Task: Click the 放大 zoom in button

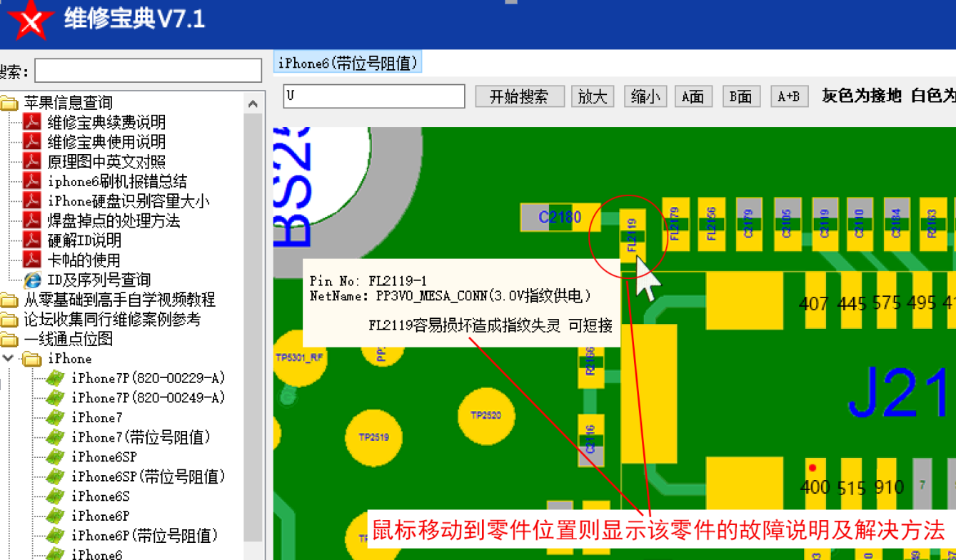Action: click(593, 96)
